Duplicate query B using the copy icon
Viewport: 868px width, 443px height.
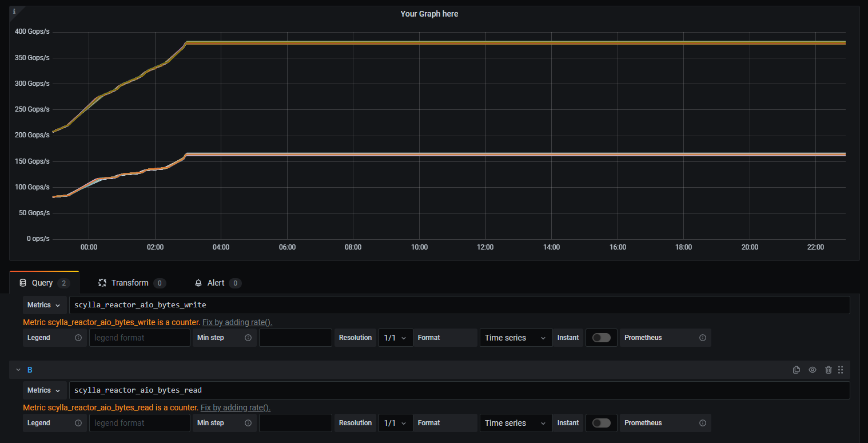tap(797, 370)
